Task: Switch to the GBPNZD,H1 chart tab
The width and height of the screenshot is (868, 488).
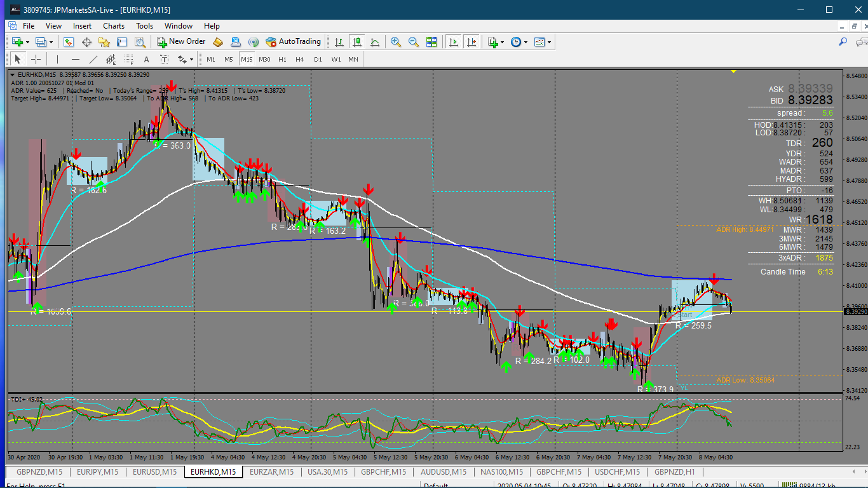Action: click(675, 471)
